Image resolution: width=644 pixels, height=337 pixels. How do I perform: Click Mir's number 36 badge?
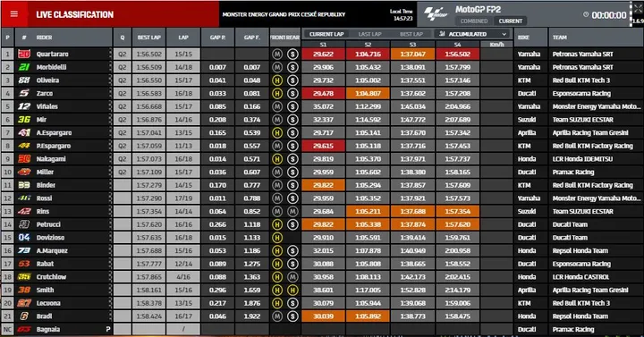[24, 120]
